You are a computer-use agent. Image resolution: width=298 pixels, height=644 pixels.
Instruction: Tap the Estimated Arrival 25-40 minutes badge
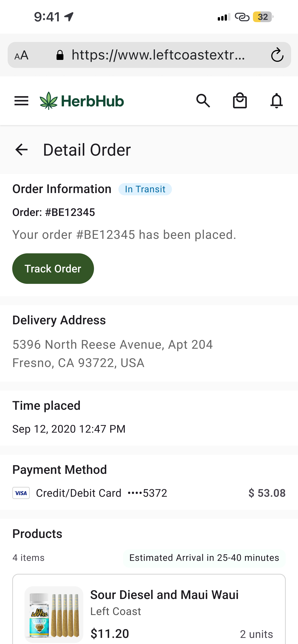pyautogui.click(x=204, y=558)
